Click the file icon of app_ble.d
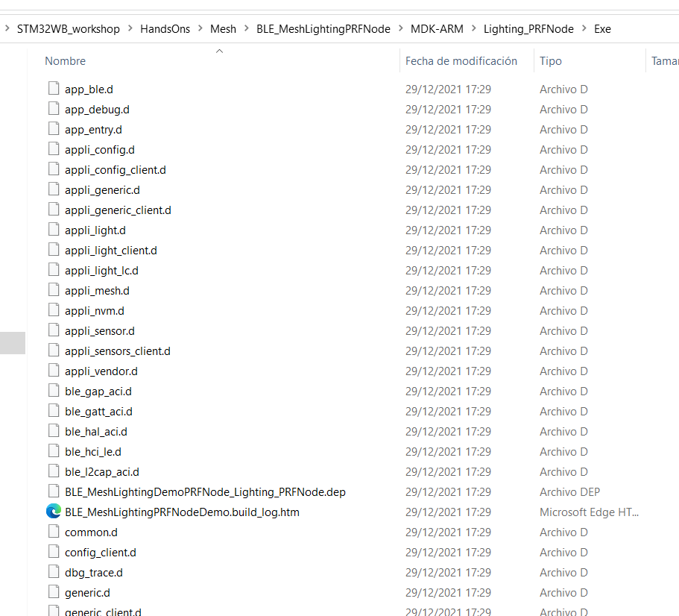The width and height of the screenshot is (679, 616). click(53, 88)
